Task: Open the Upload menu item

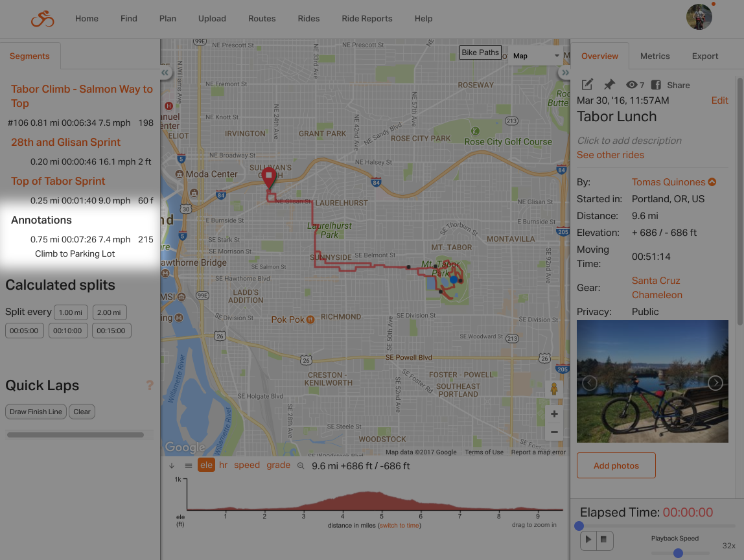Action: (212, 19)
